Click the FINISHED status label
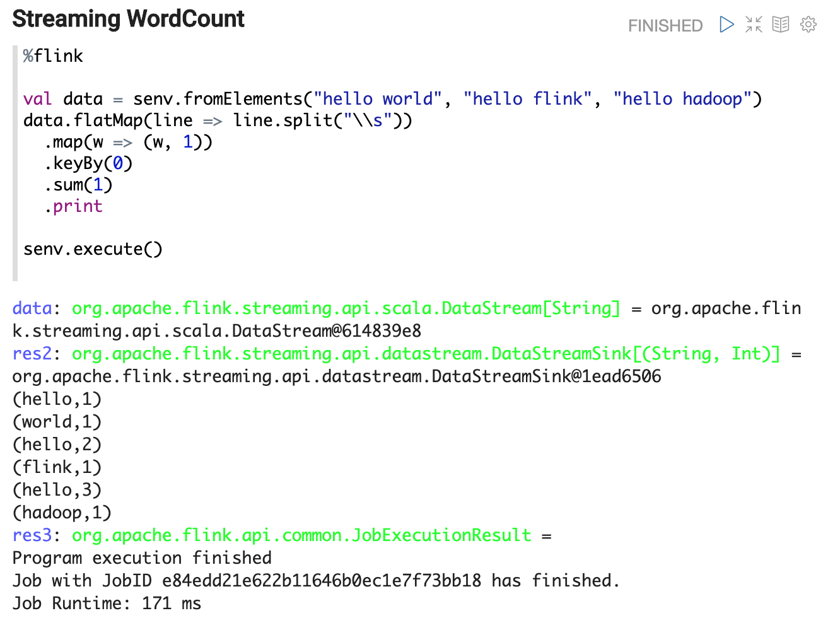840x618 pixels. click(665, 26)
